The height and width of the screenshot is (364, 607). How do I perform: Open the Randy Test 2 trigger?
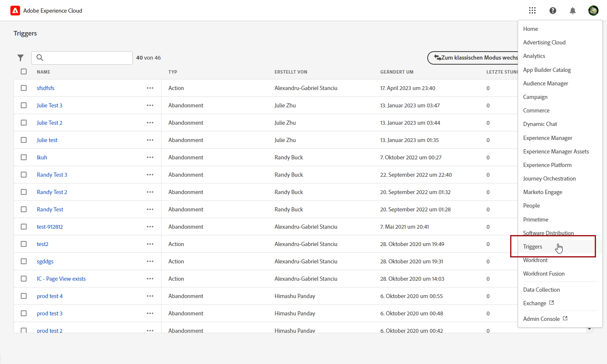(52, 192)
